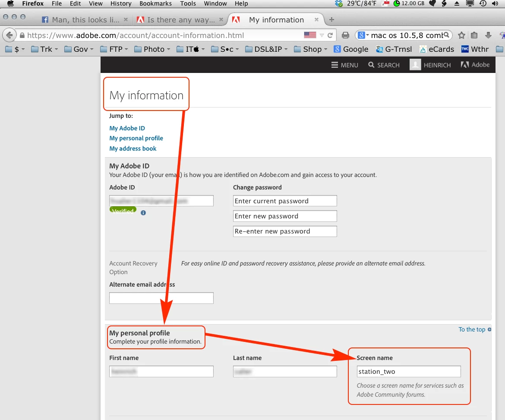Click the Screen name field 'station_two'
Image resolution: width=505 pixels, height=420 pixels.
click(409, 371)
